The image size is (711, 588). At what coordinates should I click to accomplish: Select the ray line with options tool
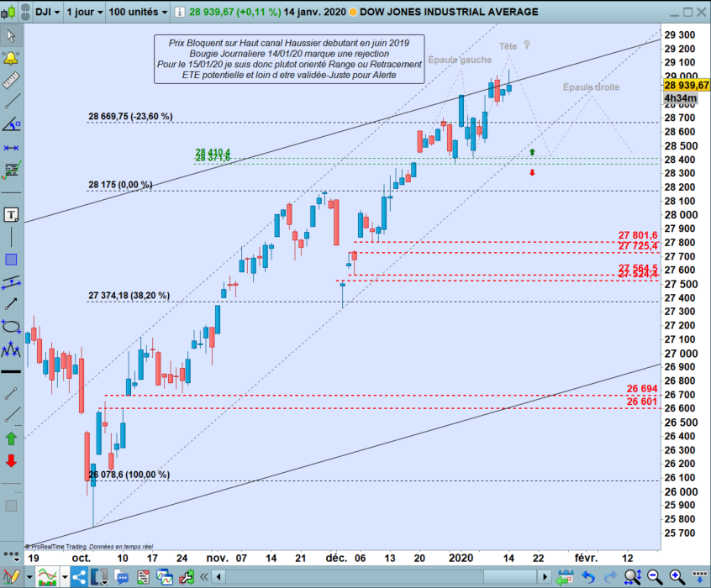pos(11,416)
